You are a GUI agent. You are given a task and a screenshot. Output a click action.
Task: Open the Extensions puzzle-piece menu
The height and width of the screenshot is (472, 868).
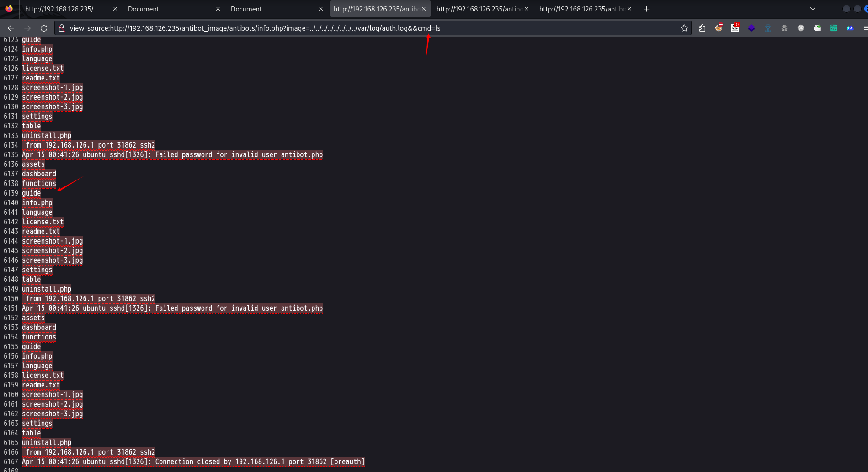(702, 28)
